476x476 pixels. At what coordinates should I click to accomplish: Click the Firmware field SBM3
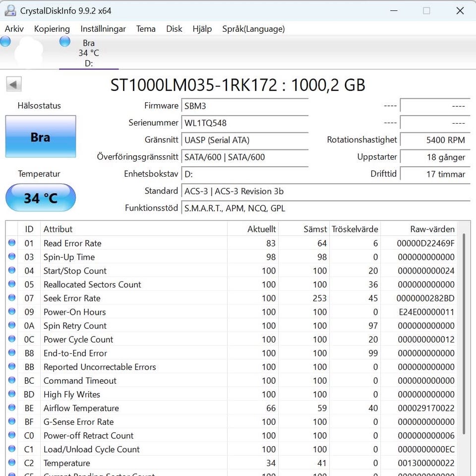[245, 106]
